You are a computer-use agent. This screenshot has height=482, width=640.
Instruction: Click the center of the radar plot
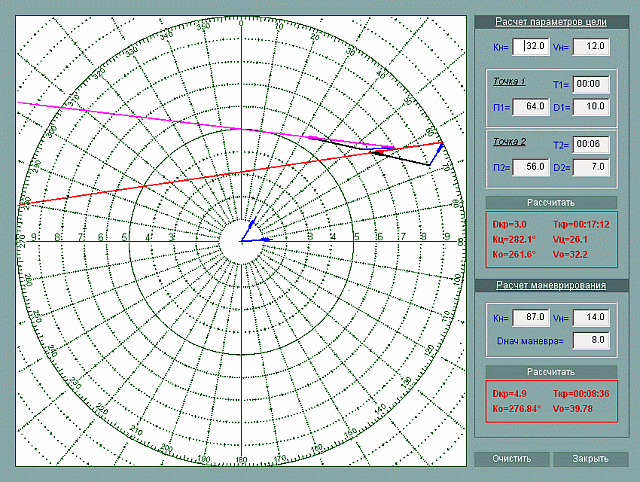241,241
